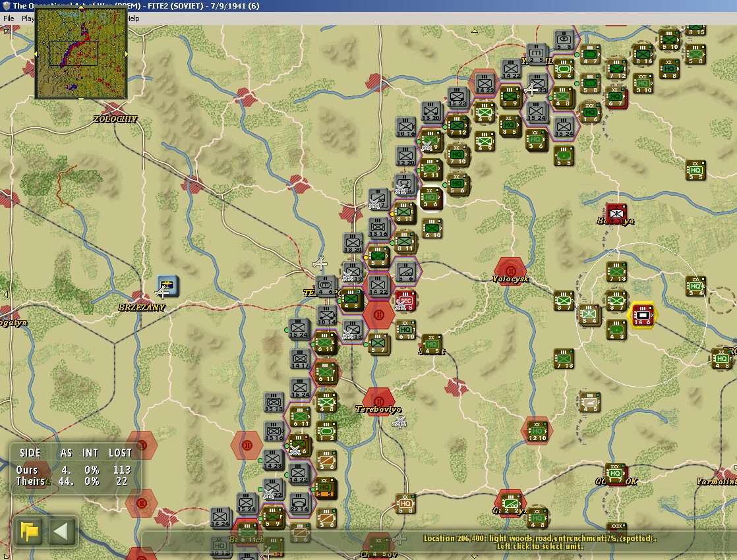Select the highlighted cavalry unit 3 4
737x560 pixels.
click(589, 314)
